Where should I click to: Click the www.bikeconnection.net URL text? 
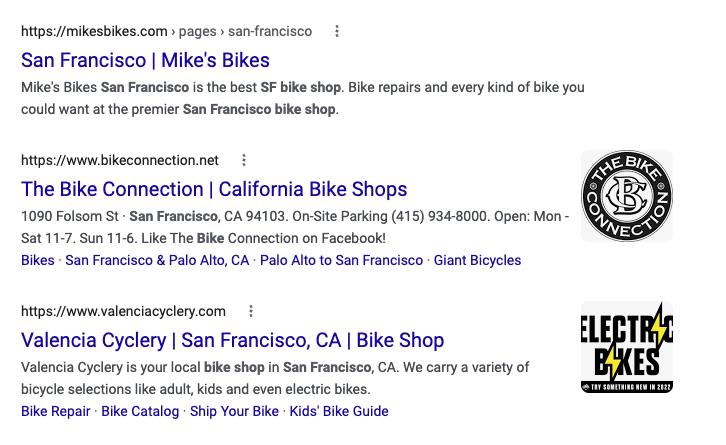click(120, 160)
